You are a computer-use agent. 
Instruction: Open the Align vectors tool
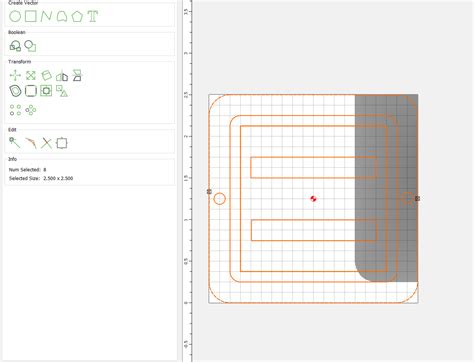coord(77,75)
